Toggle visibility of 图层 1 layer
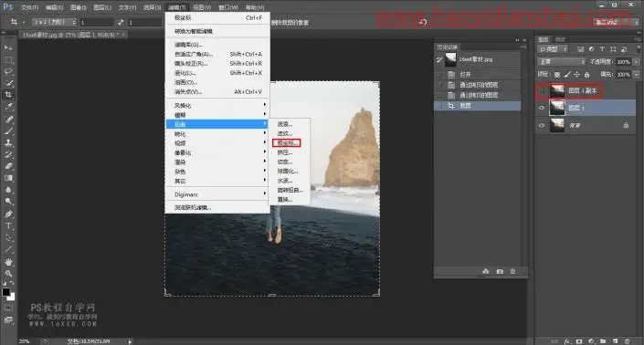This screenshot has height=345, width=644. click(x=542, y=108)
